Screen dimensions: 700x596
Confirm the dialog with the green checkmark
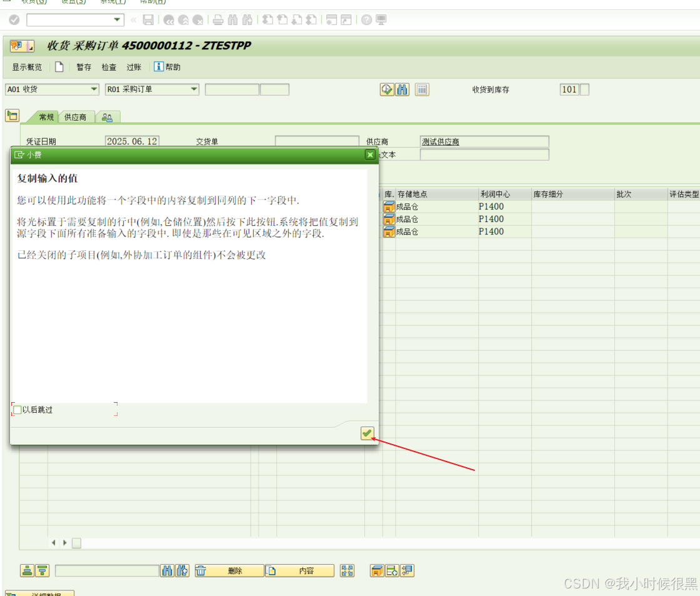click(x=367, y=433)
